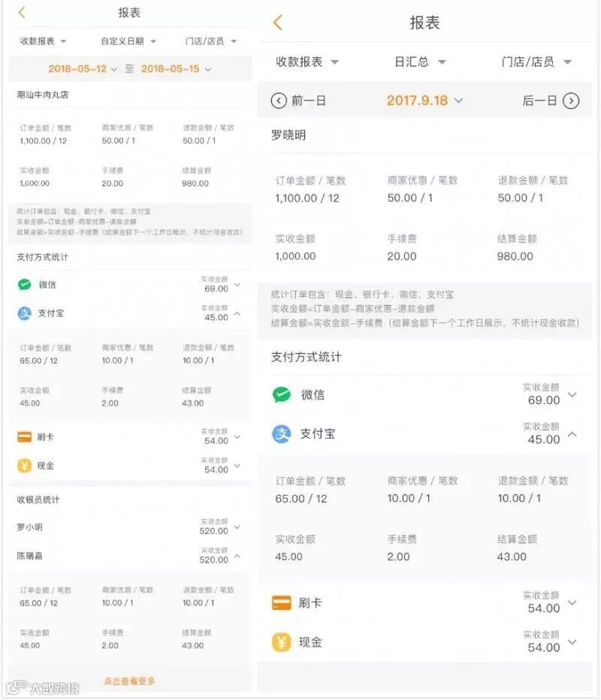Collapse the 陈瑞嘉 cashier details
Image resolution: width=601 pixels, height=700 pixels.
tap(237, 556)
